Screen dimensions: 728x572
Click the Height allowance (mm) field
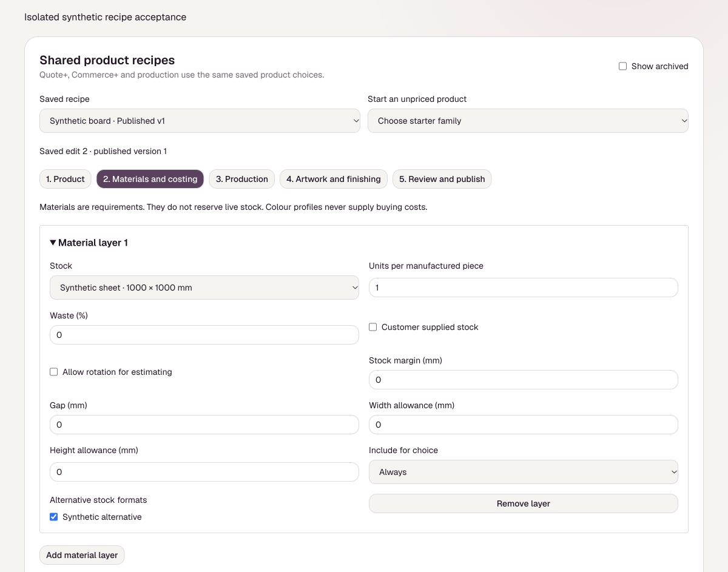point(204,472)
